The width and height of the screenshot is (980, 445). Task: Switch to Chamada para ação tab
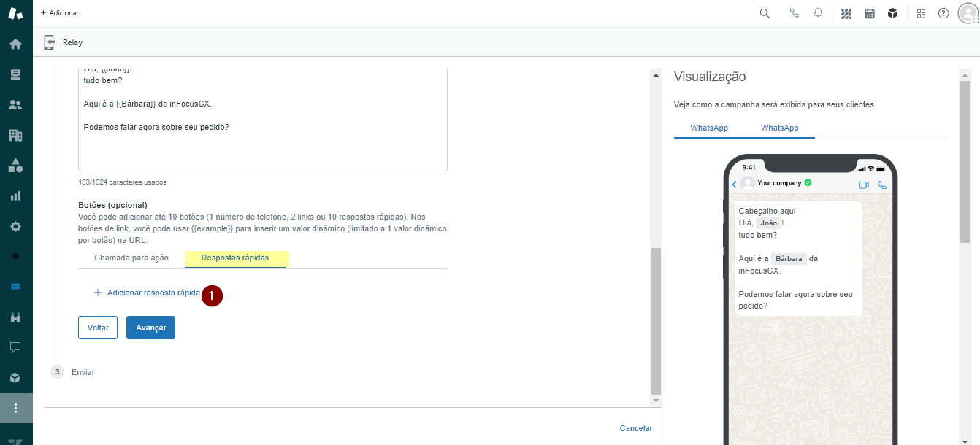pyautogui.click(x=131, y=258)
